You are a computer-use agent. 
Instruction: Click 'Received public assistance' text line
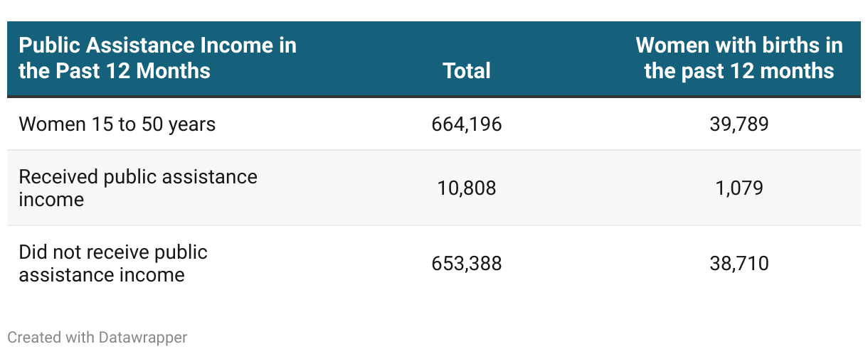point(138,177)
